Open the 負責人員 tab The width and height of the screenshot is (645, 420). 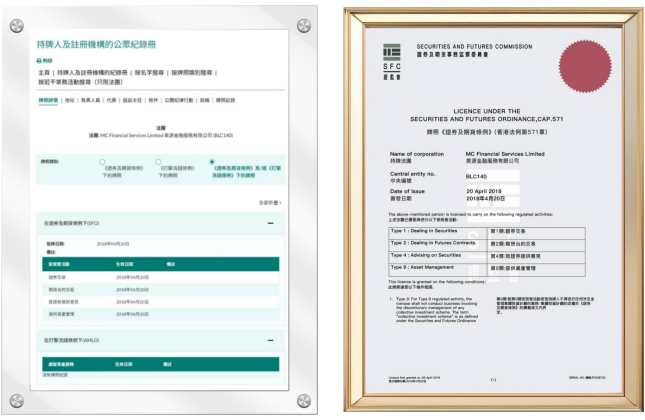tap(90, 100)
